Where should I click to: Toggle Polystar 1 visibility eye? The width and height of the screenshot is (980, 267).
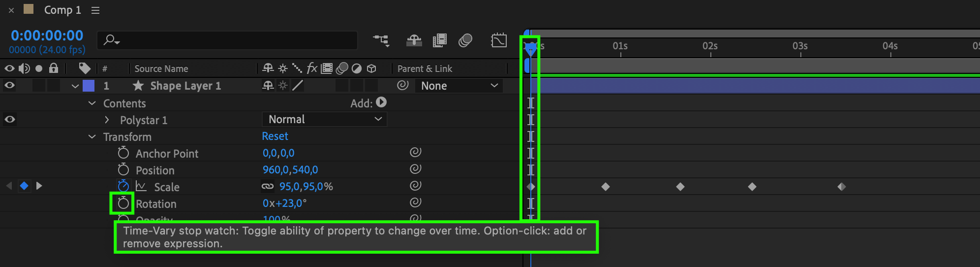9,119
